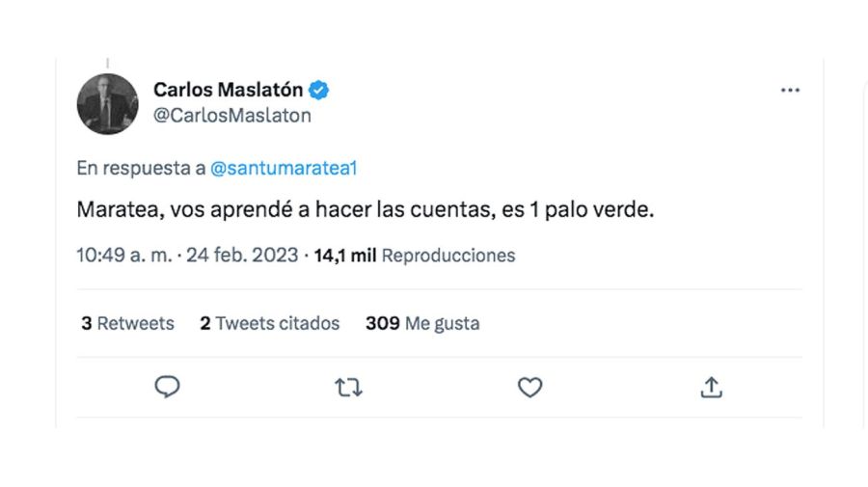This screenshot has width=868, height=487.
Task: View the 2 Tweets citados
Action: [x=270, y=323]
